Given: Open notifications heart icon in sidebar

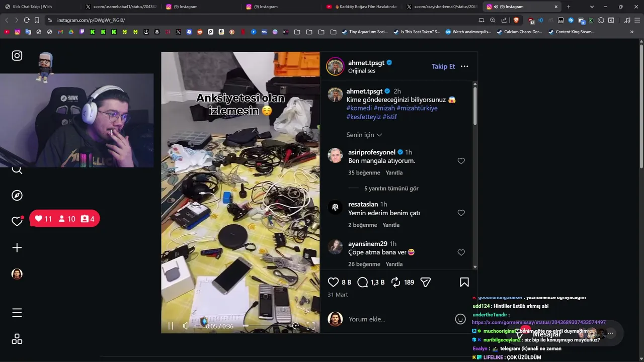Looking at the screenshot, I should pos(17,221).
